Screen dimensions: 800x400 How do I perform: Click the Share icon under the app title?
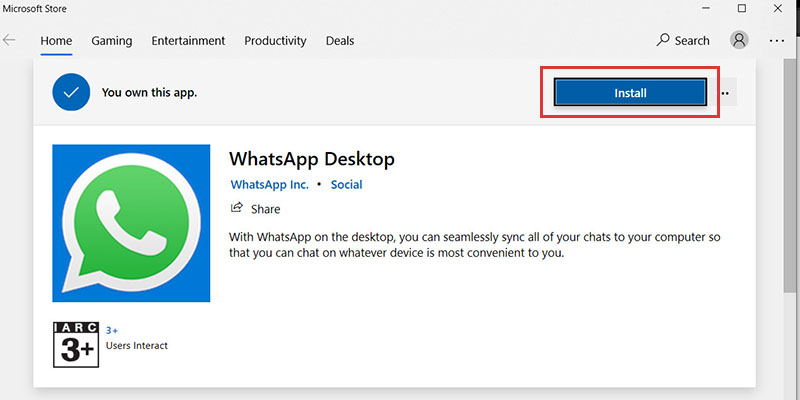click(237, 208)
